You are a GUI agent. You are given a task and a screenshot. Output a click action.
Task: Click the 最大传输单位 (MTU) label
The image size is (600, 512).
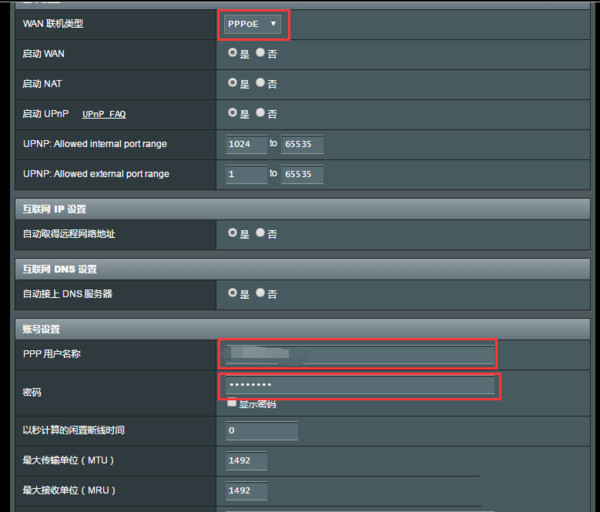68,460
